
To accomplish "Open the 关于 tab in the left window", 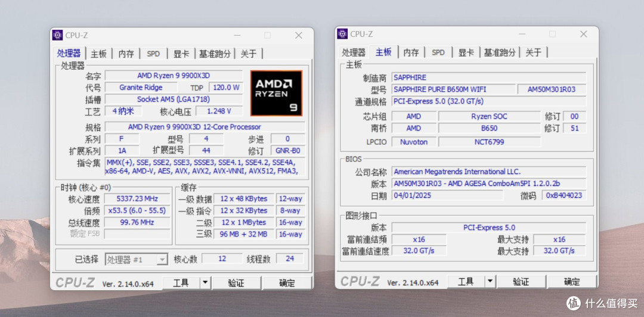I will click(249, 54).
